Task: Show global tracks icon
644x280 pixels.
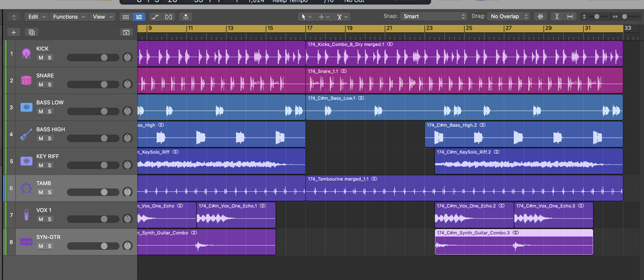Action: click(127, 32)
